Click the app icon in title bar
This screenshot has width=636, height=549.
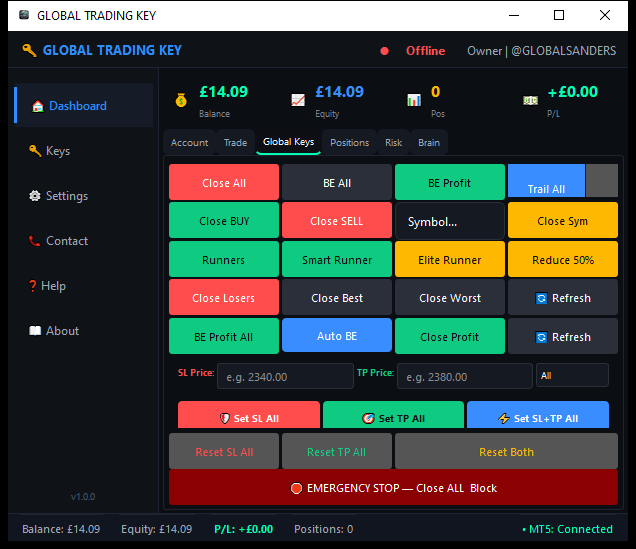(x=24, y=15)
